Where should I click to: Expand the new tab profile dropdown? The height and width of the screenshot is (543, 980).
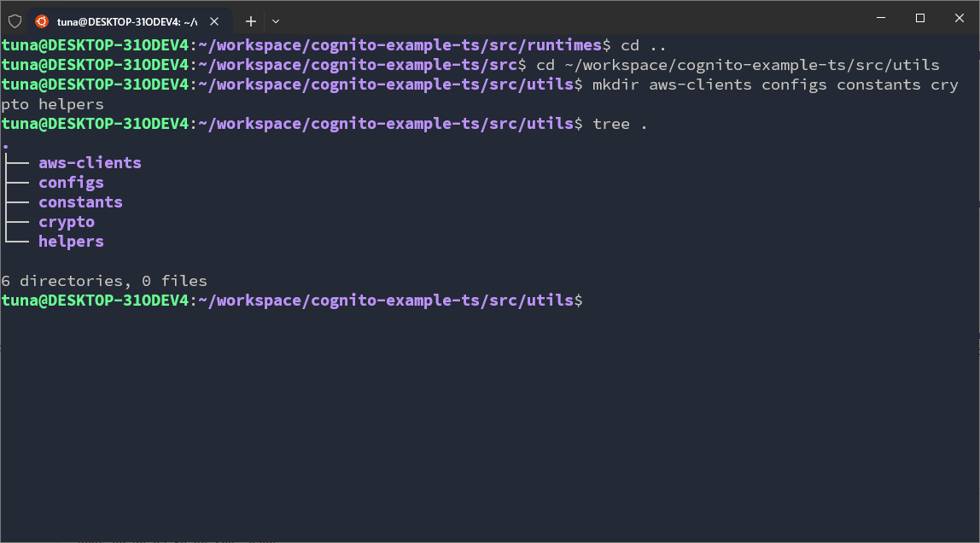pyautogui.click(x=276, y=20)
